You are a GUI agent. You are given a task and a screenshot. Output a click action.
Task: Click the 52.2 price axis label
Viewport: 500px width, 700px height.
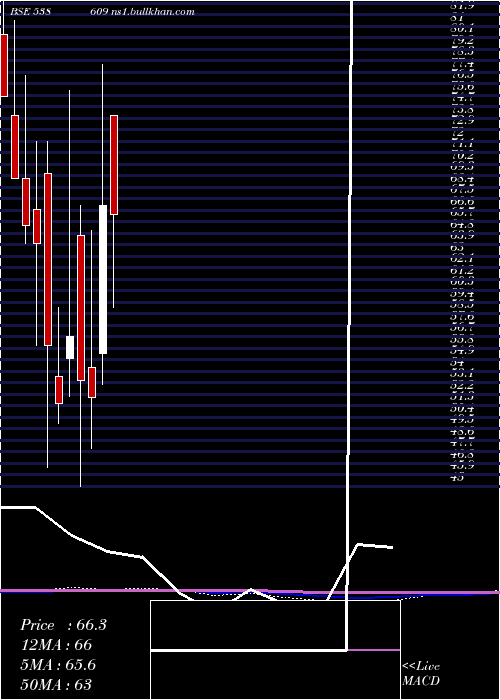464,385
